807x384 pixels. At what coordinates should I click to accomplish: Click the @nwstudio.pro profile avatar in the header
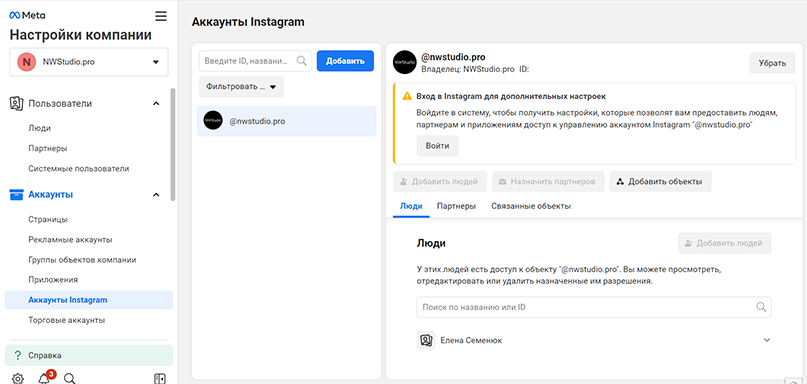coord(404,62)
